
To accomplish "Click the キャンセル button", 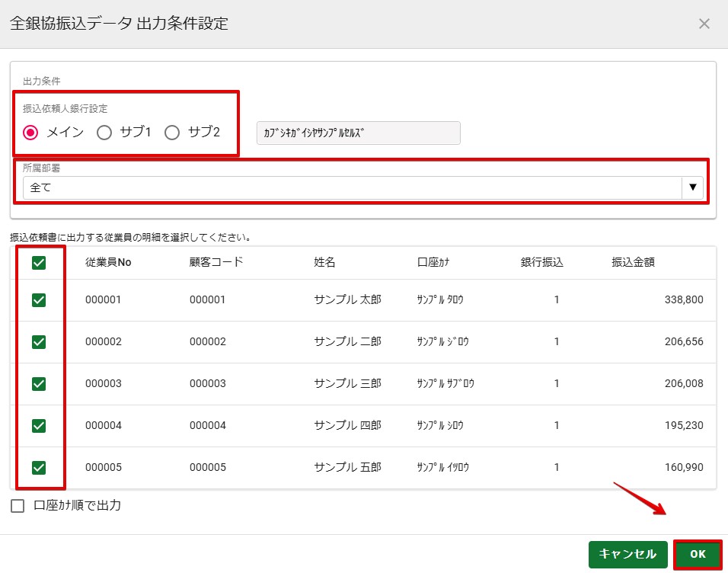I will pyautogui.click(x=627, y=555).
